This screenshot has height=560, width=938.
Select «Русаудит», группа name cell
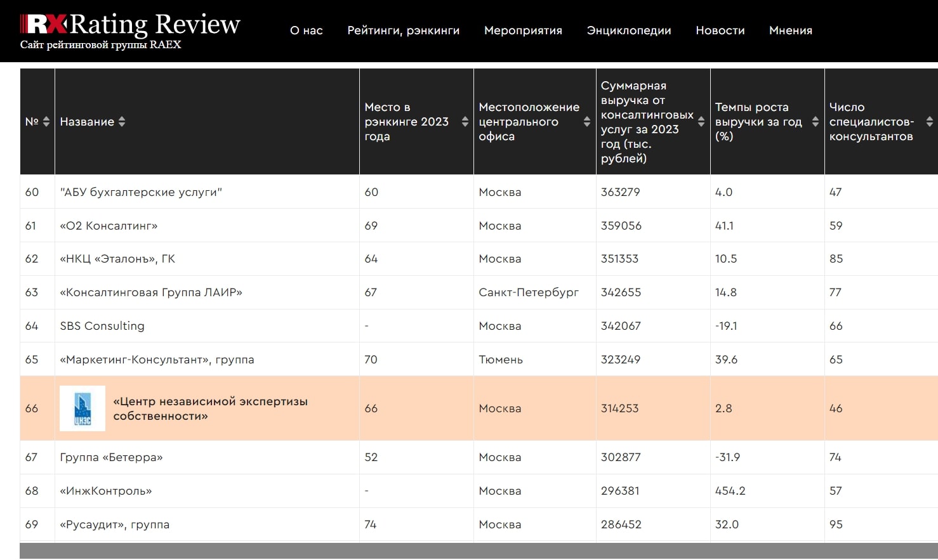115,524
